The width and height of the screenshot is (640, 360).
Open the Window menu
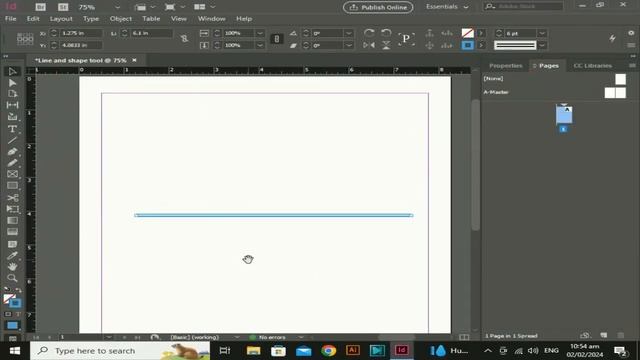point(211,19)
